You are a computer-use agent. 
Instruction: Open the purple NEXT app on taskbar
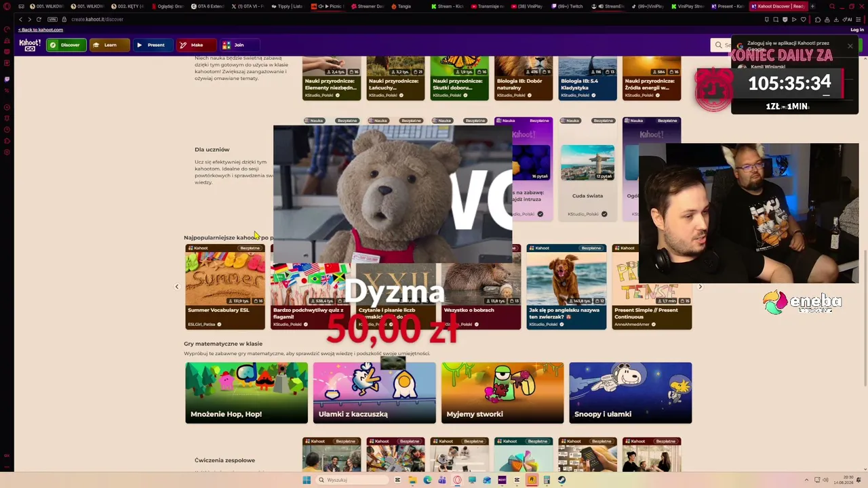[502, 480]
